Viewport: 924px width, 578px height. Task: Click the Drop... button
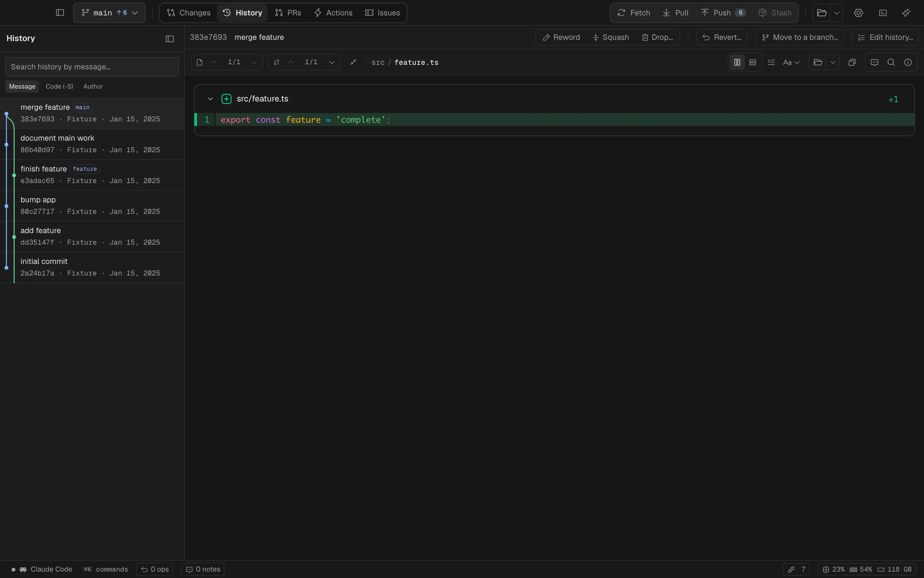pos(657,38)
